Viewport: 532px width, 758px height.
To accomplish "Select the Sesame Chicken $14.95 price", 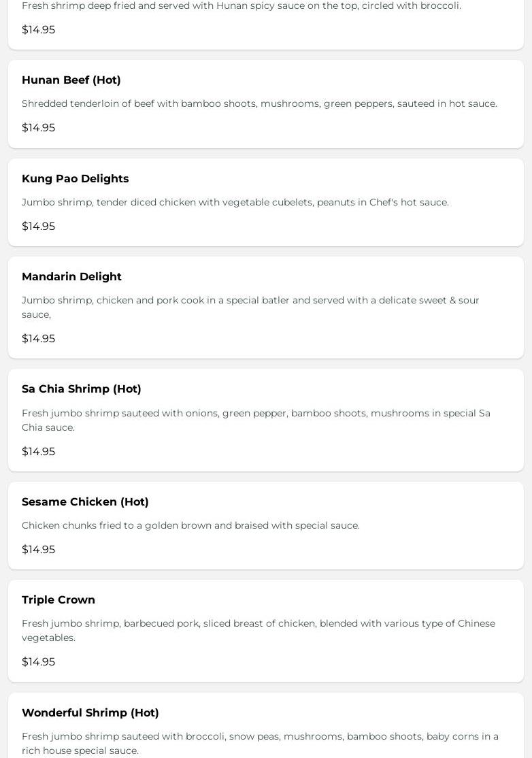I will pyautogui.click(x=39, y=549).
